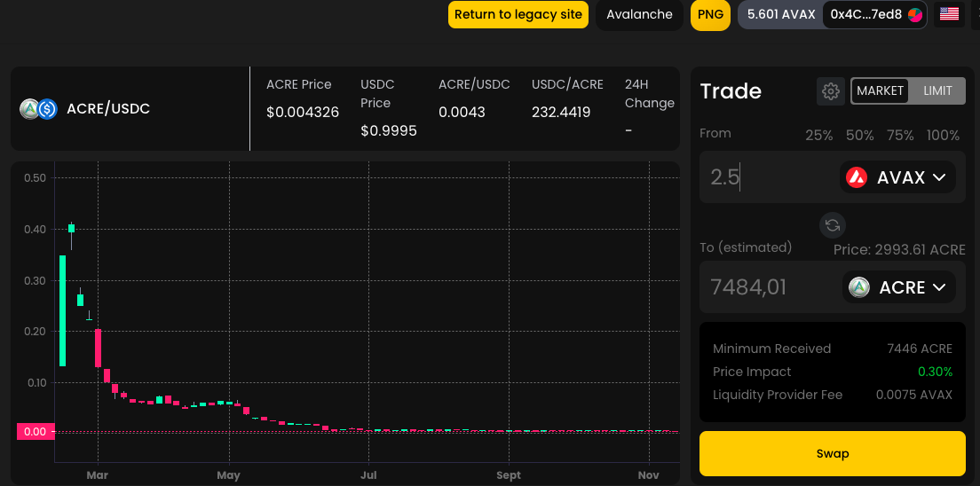This screenshot has width=980, height=486.
Task: Select 100% of balance
Action: (943, 136)
